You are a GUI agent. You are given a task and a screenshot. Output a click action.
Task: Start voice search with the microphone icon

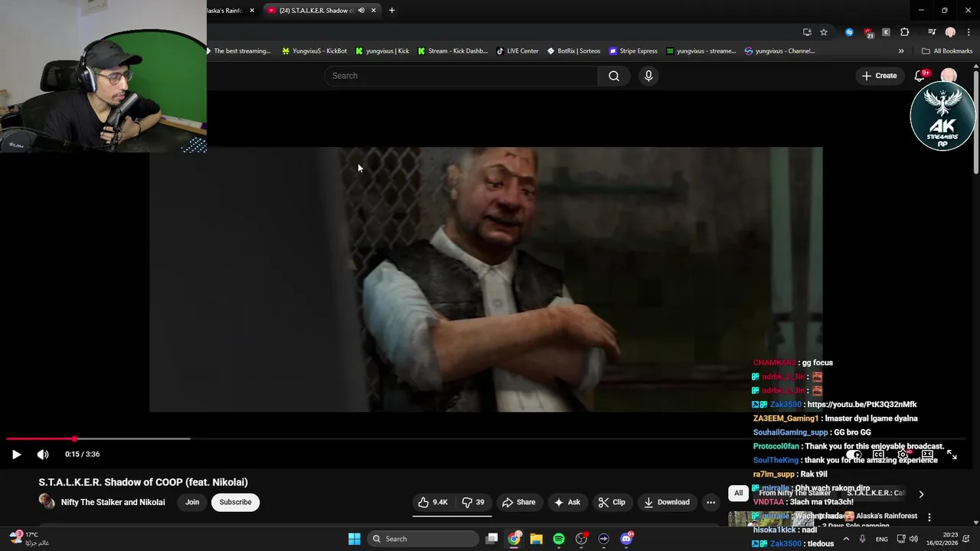[648, 76]
